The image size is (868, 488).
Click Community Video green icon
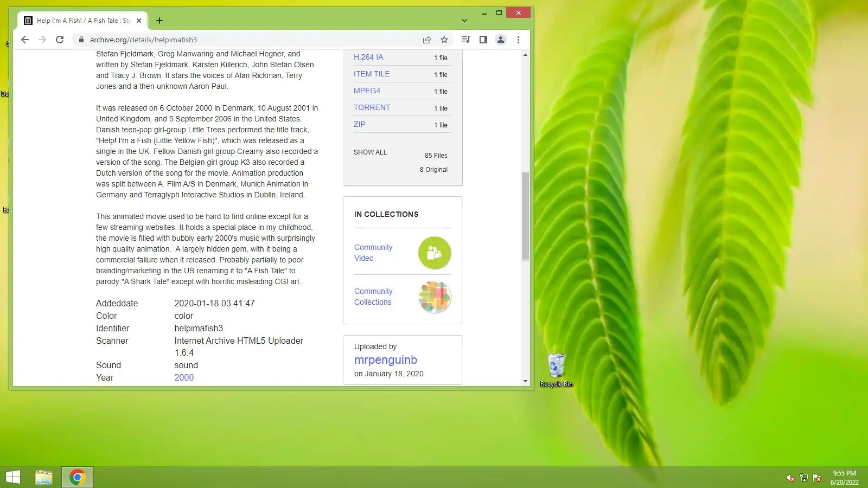[x=435, y=253]
